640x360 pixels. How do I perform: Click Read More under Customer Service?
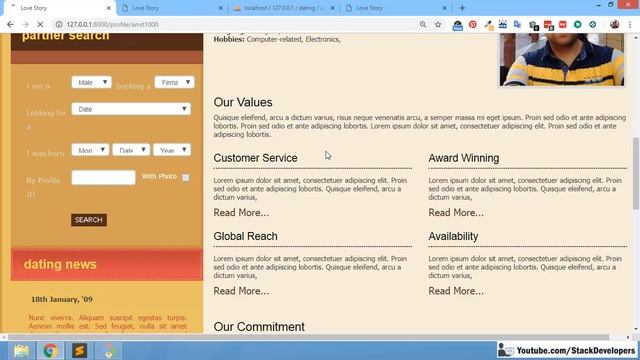click(241, 213)
